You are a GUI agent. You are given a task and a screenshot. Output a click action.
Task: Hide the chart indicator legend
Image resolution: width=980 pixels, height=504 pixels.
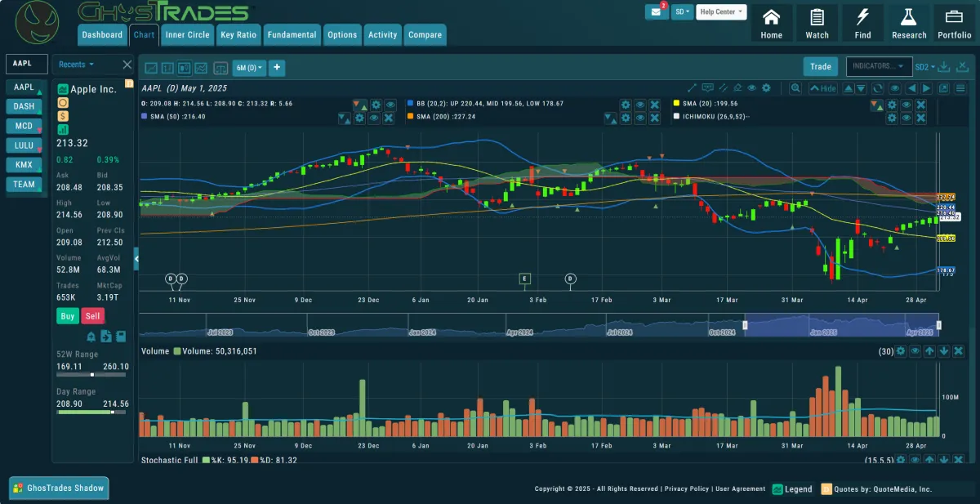[823, 88]
